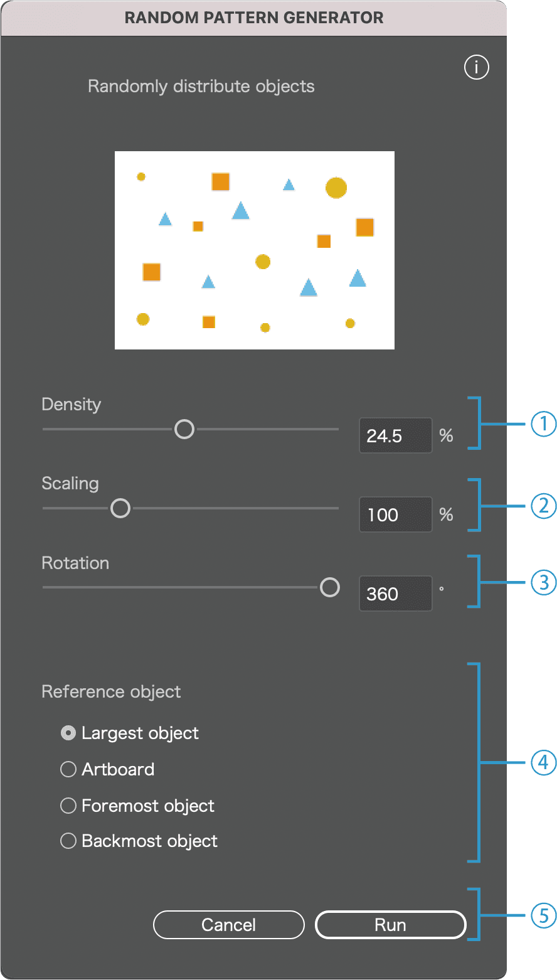Focus the Density percentage input field
This screenshot has width=557, height=980.
(395, 435)
